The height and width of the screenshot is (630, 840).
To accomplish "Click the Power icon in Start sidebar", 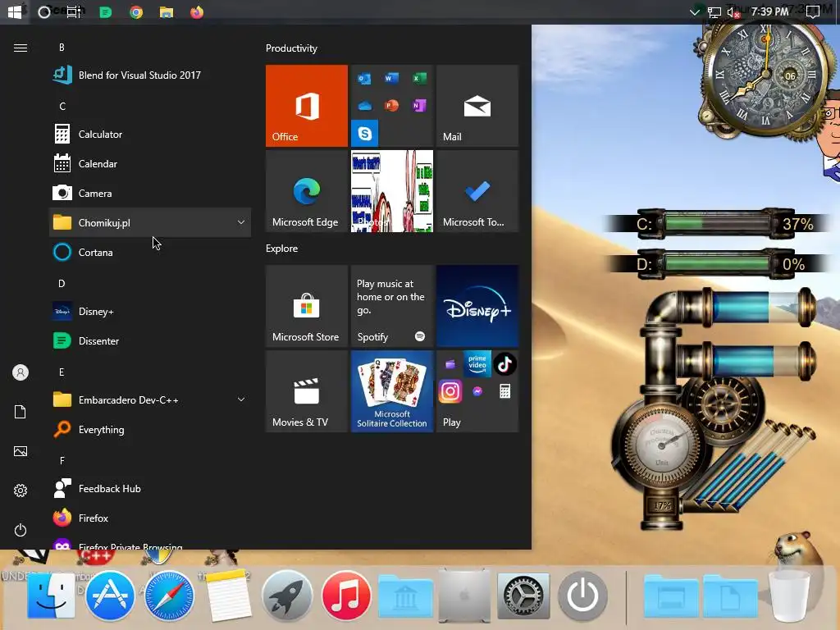I will point(21,530).
